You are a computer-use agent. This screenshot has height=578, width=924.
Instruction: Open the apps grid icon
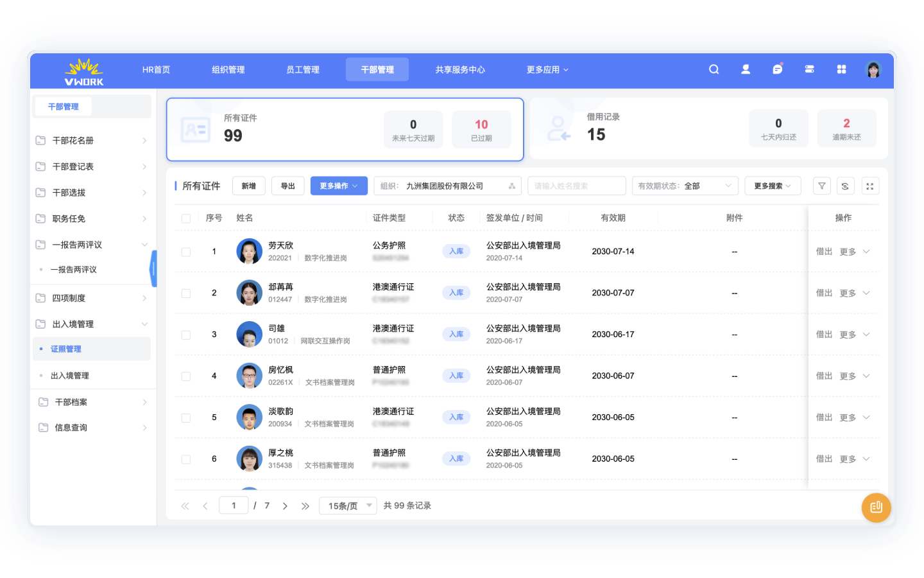(x=841, y=69)
